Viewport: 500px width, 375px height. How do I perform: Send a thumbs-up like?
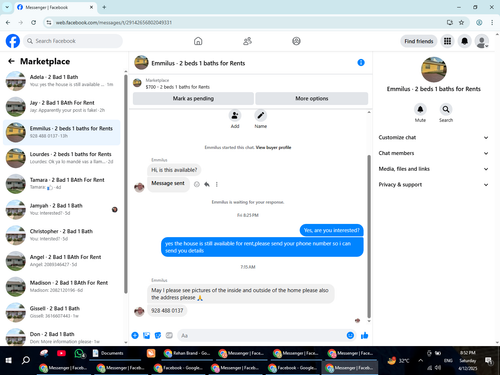point(365,335)
